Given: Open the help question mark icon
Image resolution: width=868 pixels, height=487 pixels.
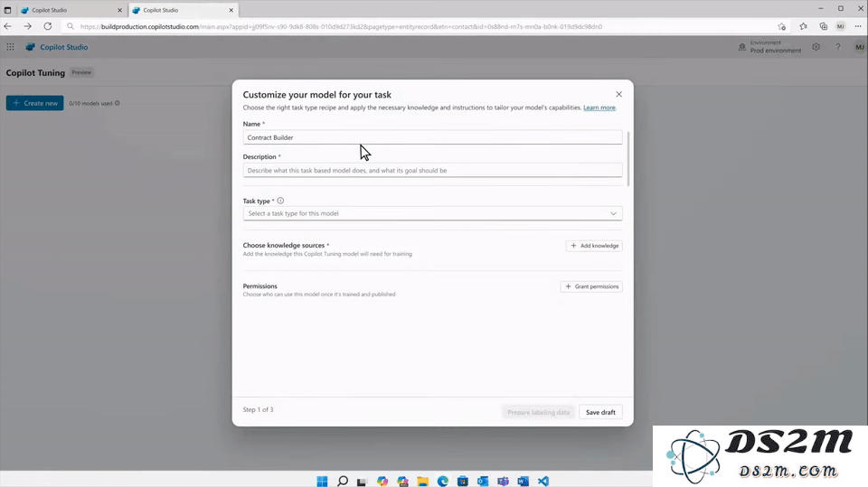Looking at the screenshot, I should 838,47.
